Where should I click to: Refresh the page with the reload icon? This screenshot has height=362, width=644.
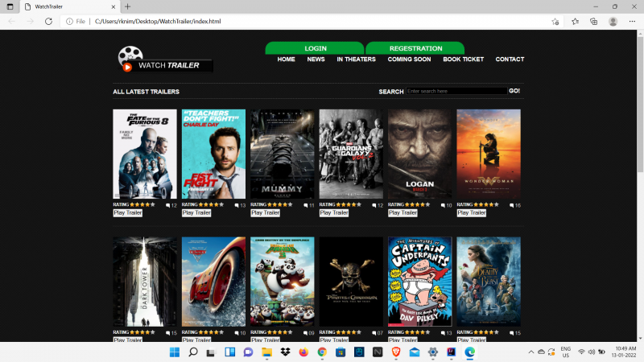[48, 22]
